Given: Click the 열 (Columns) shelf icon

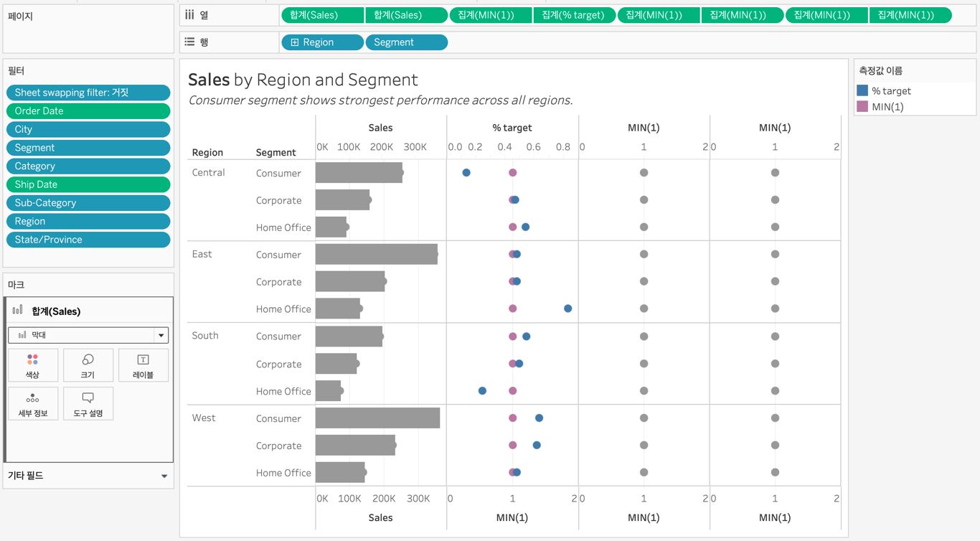Looking at the screenshot, I should pos(190,15).
